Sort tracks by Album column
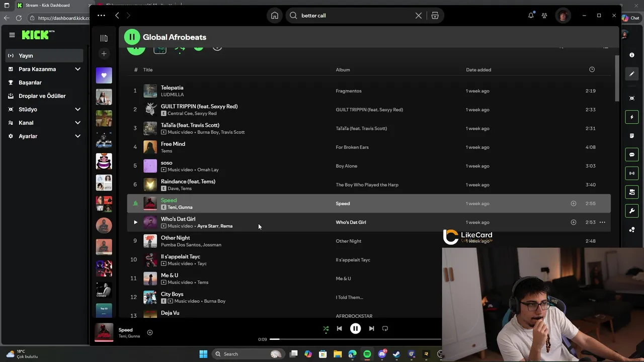The image size is (644, 362). pyautogui.click(x=343, y=70)
